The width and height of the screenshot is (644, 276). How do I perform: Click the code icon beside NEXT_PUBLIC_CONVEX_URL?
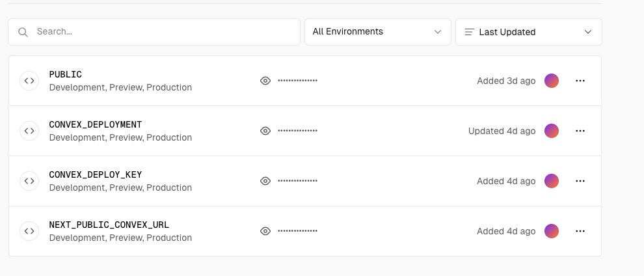[x=29, y=231]
